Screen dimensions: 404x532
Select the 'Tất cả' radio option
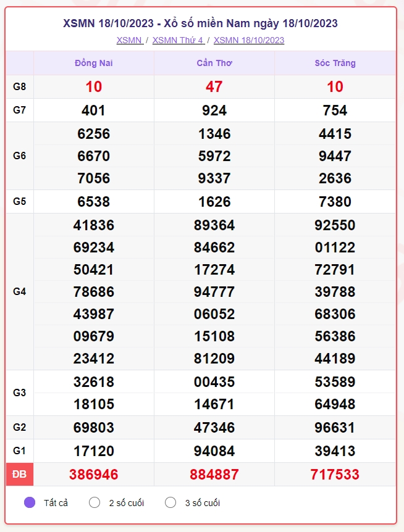[30, 502]
